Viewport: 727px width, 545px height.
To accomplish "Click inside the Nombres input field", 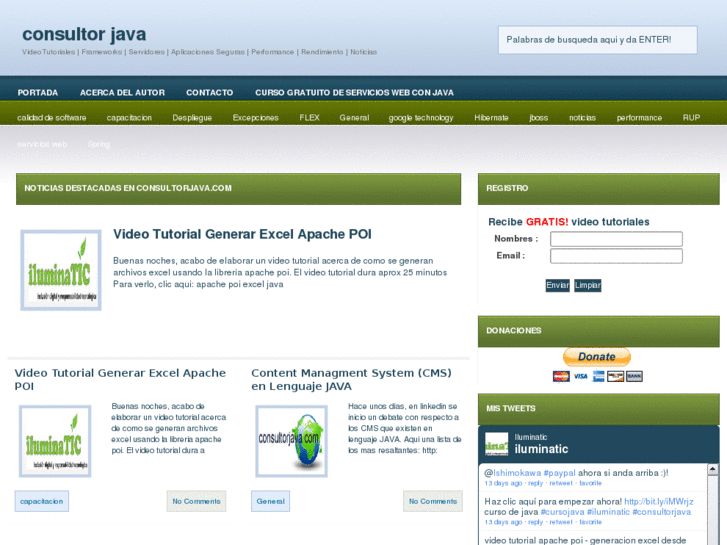I will point(616,239).
